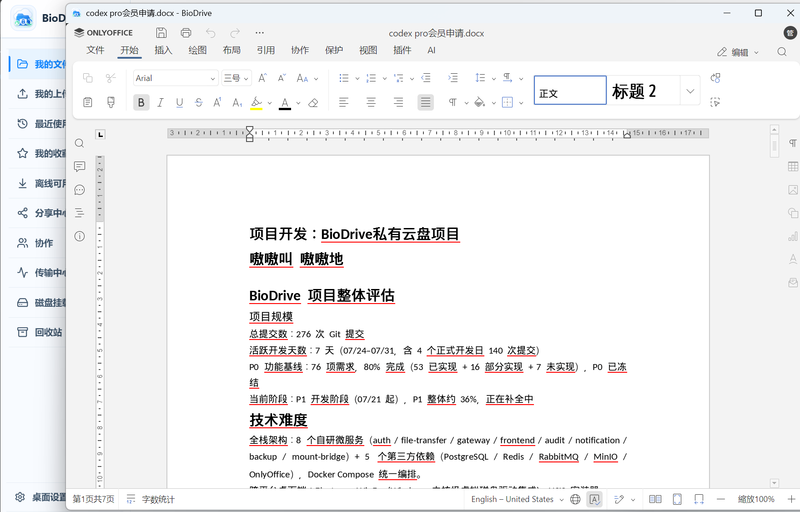Viewport: 800px width, 512px height.
Task: Open highlight color dropdown arrow
Action: coord(269,103)
